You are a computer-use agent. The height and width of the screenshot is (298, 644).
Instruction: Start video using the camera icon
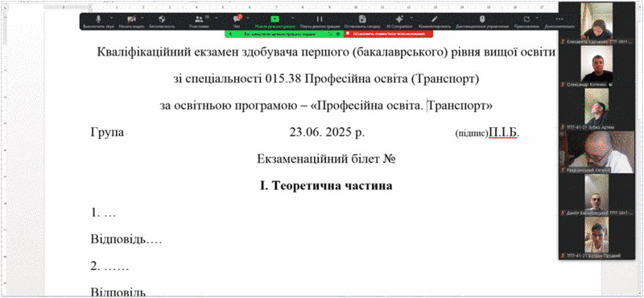pyautogui.click(x=131, y=22)
